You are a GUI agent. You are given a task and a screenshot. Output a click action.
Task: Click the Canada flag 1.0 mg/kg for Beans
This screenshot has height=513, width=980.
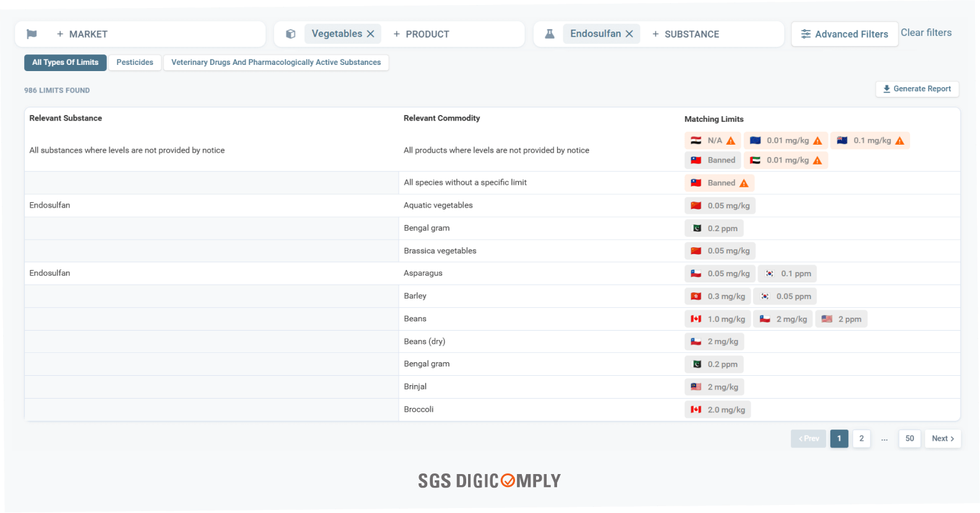(717, 320)
